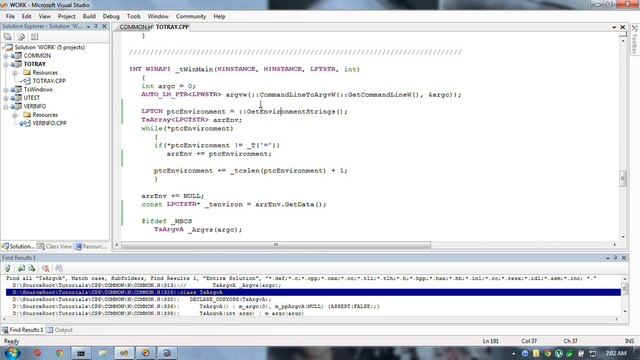Click Find in Files binoculars icon
640x360 pixels.
[x=59, y=268]
